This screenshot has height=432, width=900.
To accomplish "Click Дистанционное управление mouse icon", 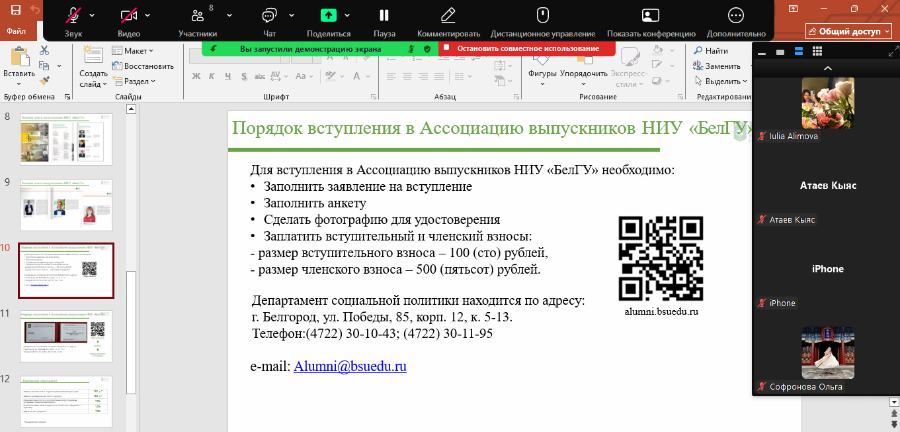I will (542, 15).
